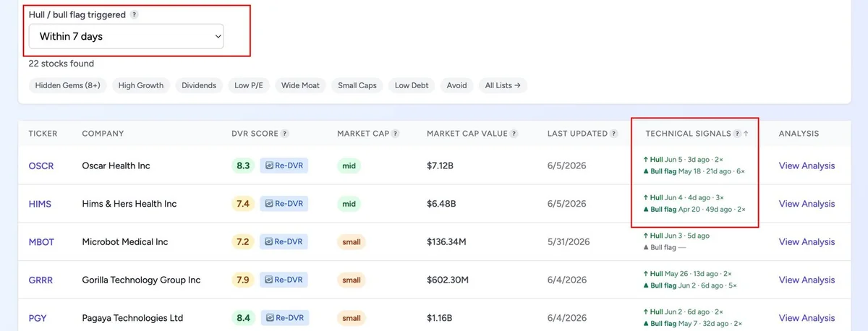The height and width of the screenshot is (331, 868).
Task: Click '22 stocks found' result count
Action: 61,64
